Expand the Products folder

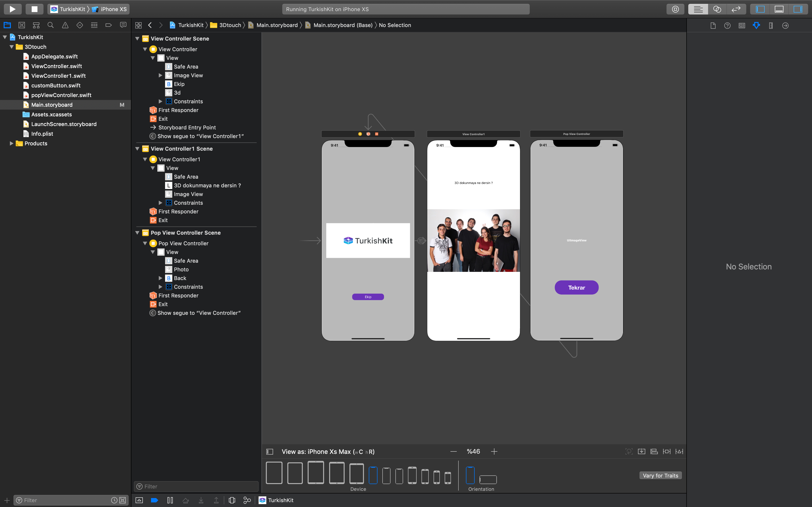tap(11, 143)
